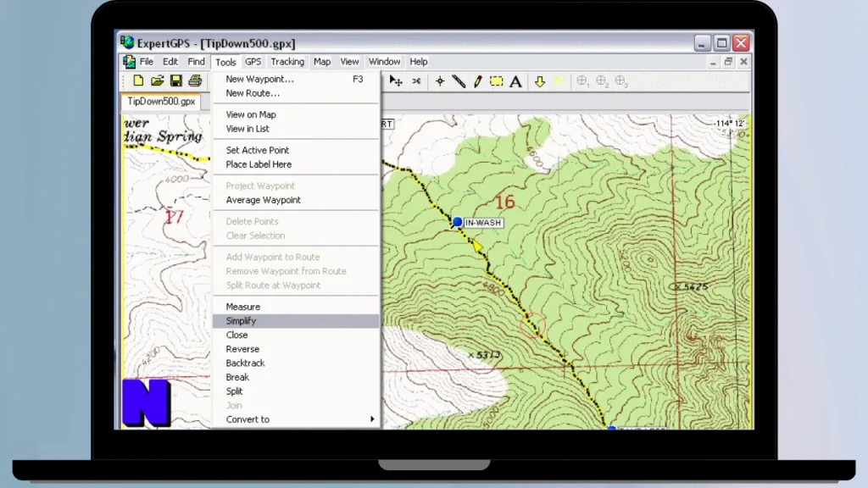Choose Reverse menu entry
Image resolution: width=868 pixels, height=488 pixels.
pyautogui.click(x=296, y=349)
